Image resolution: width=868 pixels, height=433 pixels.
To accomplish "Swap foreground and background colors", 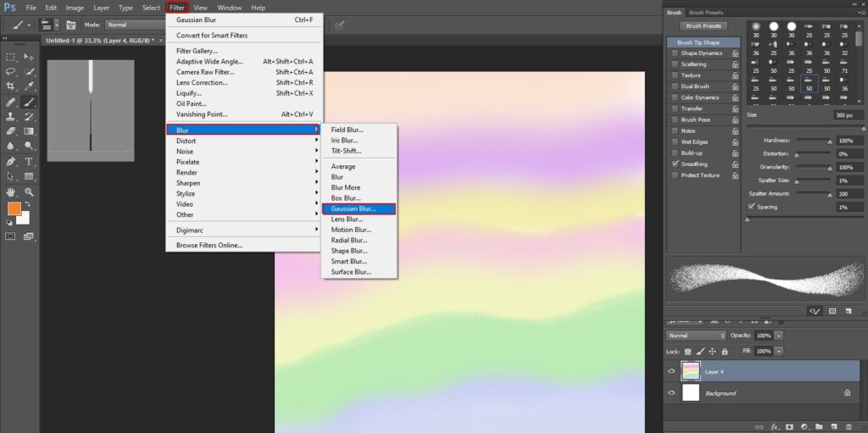I will click(27, 204).
